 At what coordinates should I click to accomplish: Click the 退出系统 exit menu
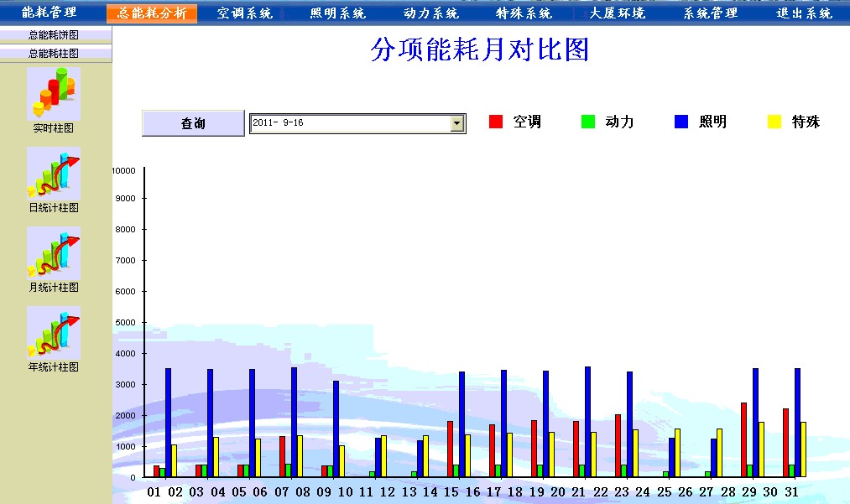pos(804,13)
